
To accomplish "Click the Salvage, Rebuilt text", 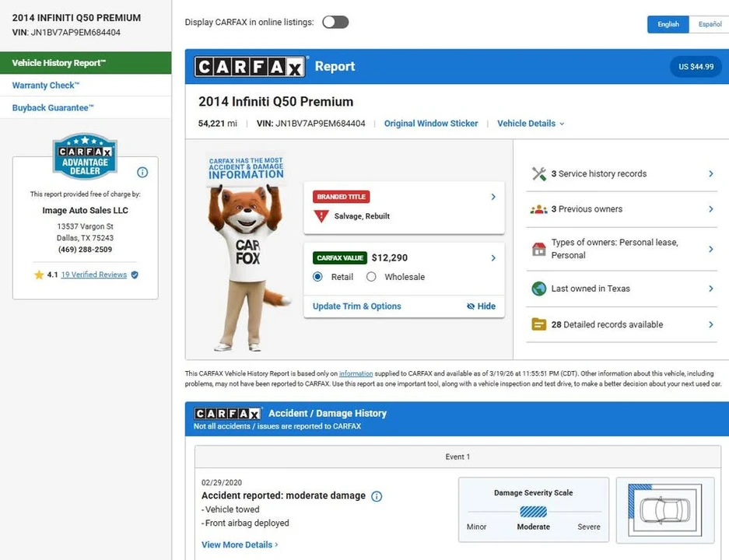I will (362, 216).
